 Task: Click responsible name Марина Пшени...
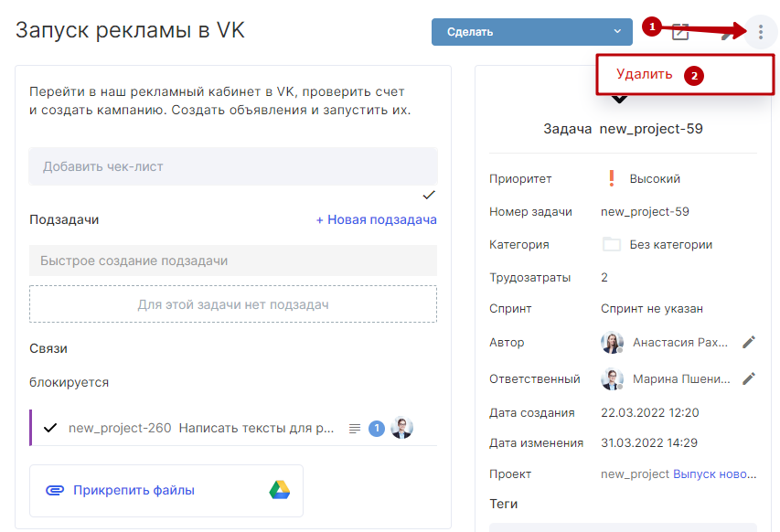pyautogui.click(x=681, y=378)
